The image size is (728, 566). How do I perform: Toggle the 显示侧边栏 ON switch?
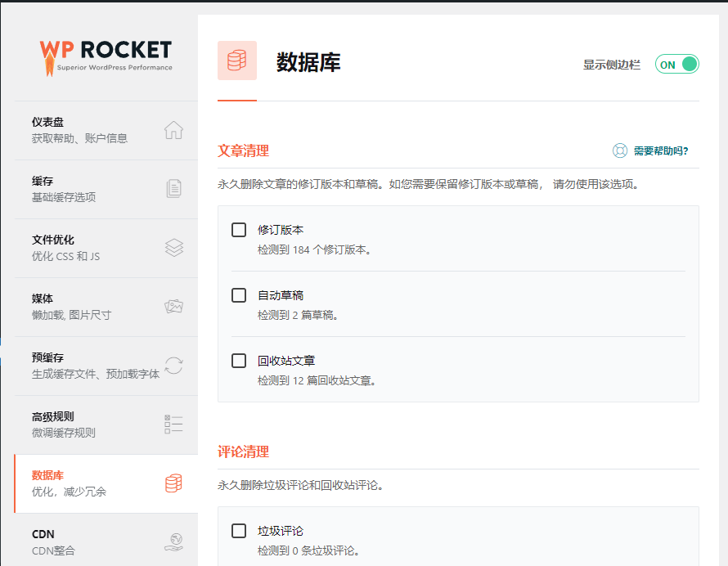(x=677, y=65)
